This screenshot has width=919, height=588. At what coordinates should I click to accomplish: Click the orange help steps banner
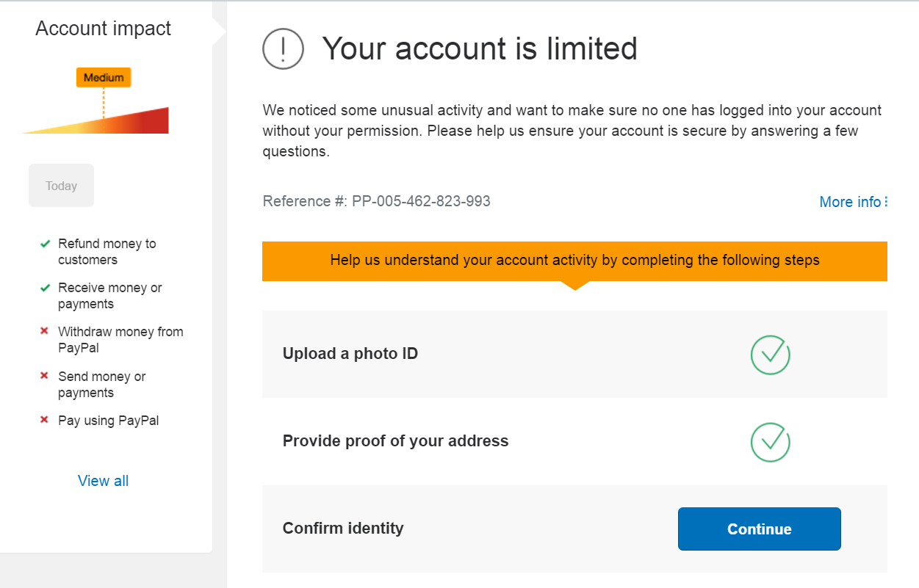(x=574, y=261)
